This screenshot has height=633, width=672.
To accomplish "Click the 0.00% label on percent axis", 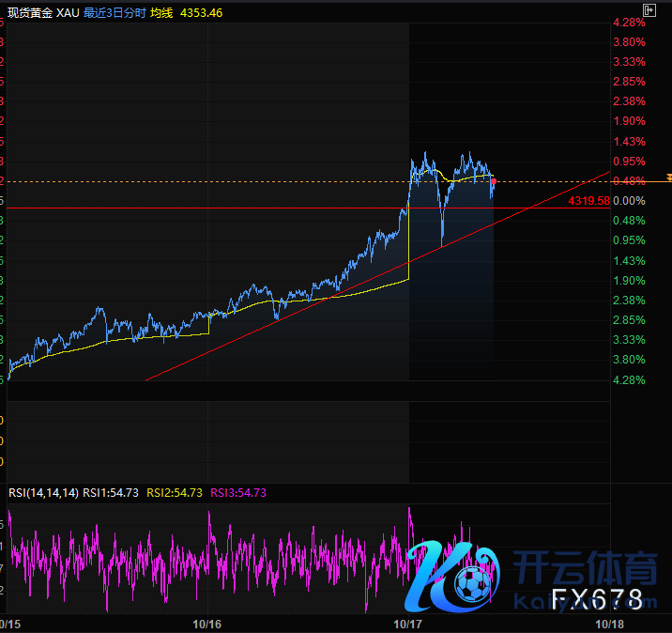I will tap(628, 201).
